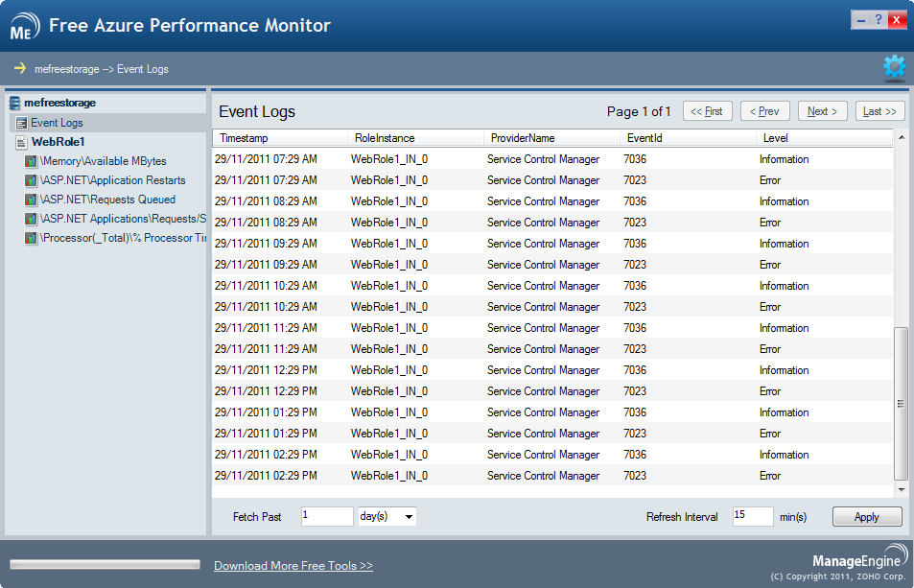Click the Fetch Past value field
914x588 pixels.
point(327,516)
